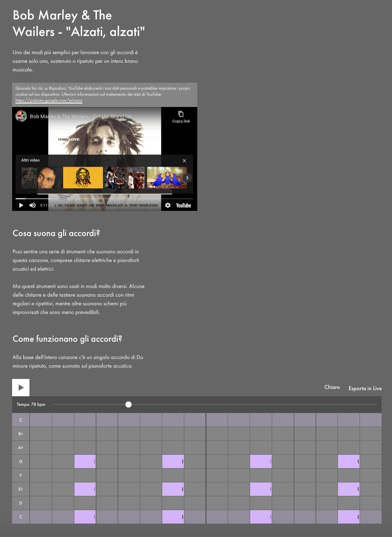This screenshot has width=392, height=537.
Task: Toggle off the second E♭ note
Action: pyautogui.click(x=173, y=489)
